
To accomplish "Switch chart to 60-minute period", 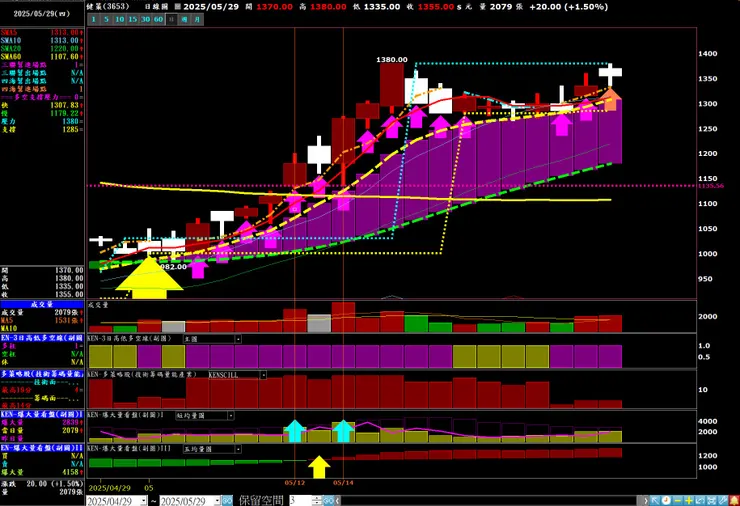I will click(x=158, y=19).
